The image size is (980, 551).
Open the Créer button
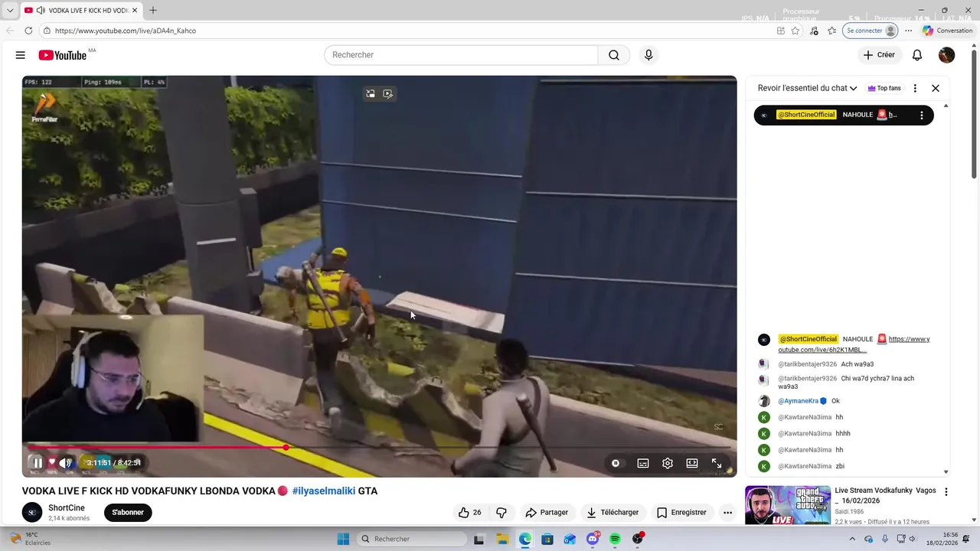(879, 55)
